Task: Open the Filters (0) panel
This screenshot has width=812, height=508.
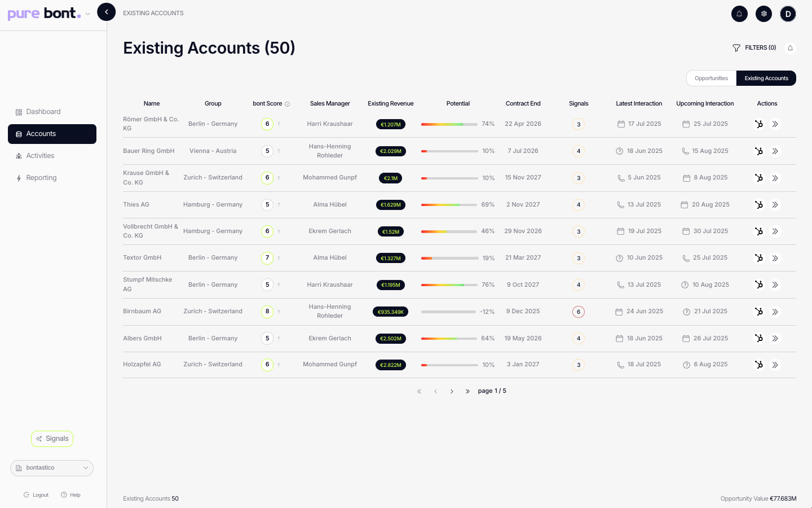Action: click(x=754, y=48)
